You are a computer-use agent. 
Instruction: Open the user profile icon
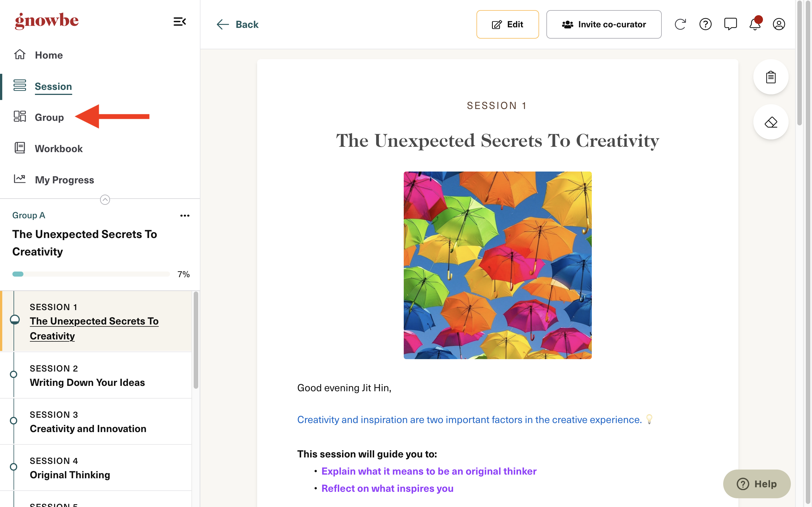click(x=779, y=24)
